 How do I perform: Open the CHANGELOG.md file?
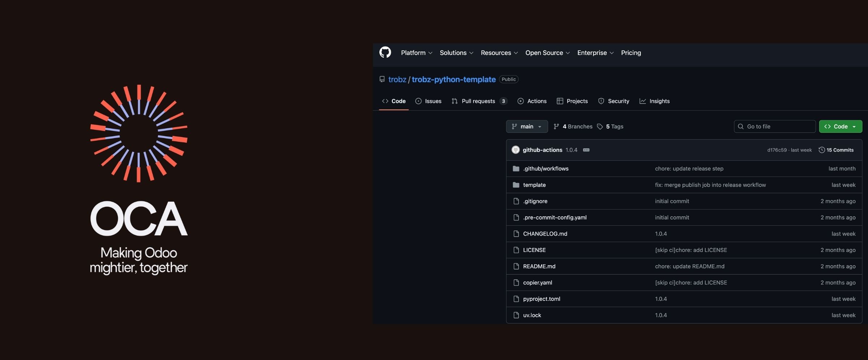(545, 233)
